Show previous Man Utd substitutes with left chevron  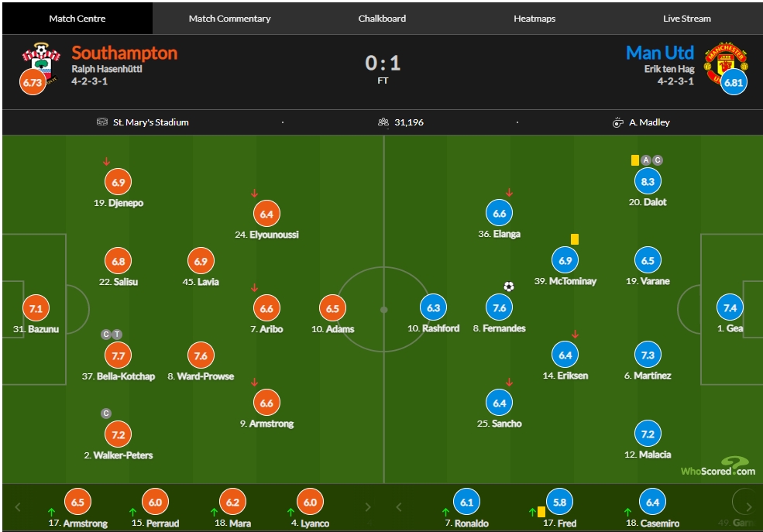click(x=398, y=507)
